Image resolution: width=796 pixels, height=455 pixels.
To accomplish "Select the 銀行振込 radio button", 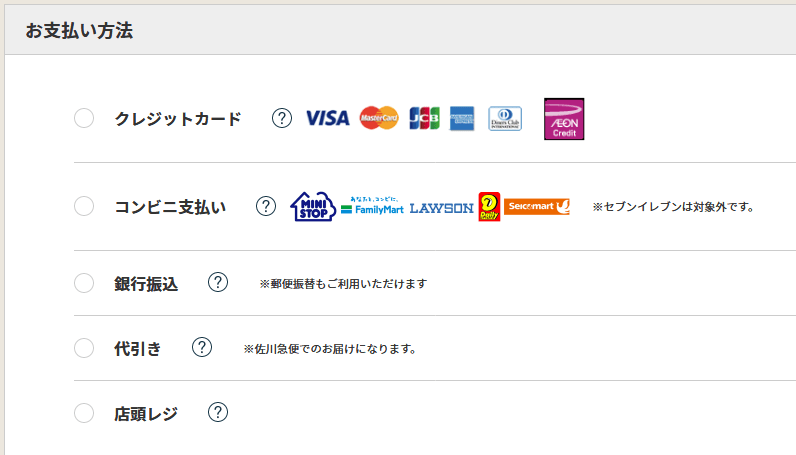I will (x=84, y=283).
